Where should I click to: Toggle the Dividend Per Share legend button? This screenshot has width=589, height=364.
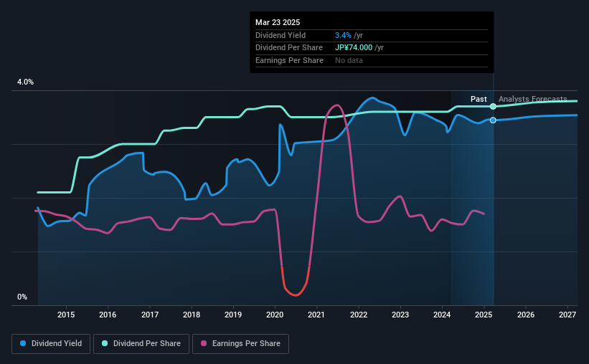pyautogui.click(x=141, y=344)
